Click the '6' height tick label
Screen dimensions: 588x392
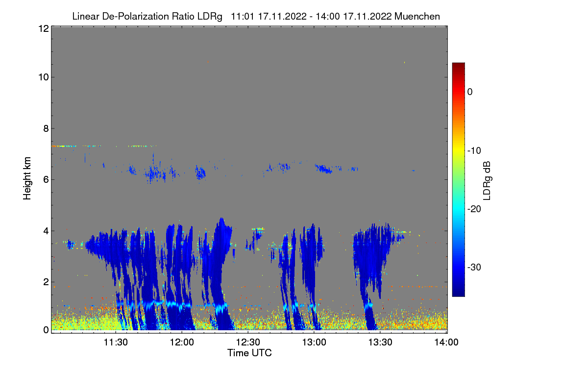tap(45, 179)
